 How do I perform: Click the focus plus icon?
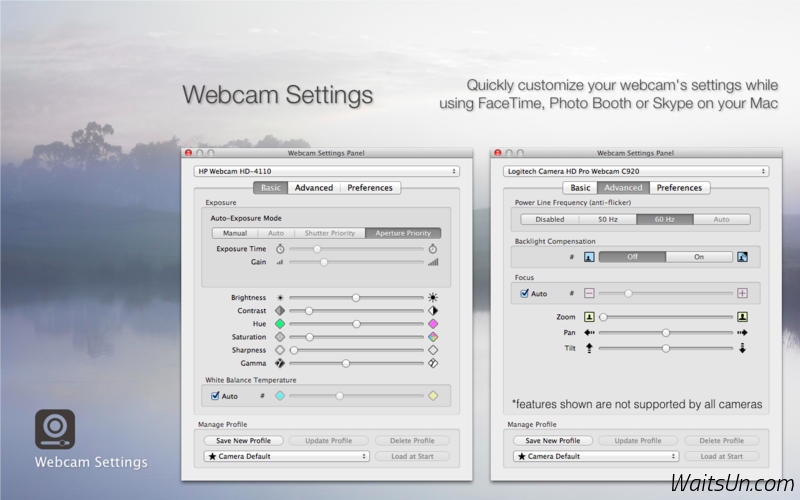(742, 293)
